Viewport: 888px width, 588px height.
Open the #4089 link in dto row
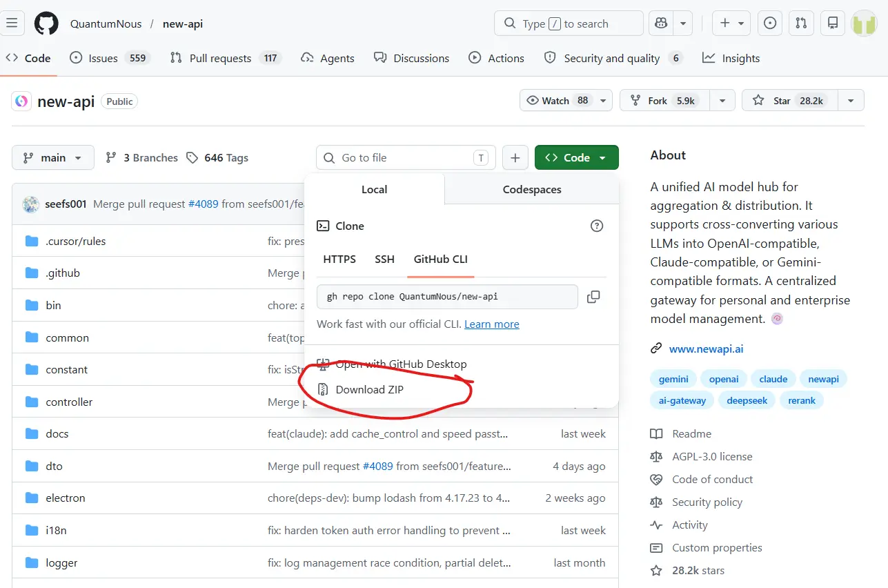tap(377, 466)
